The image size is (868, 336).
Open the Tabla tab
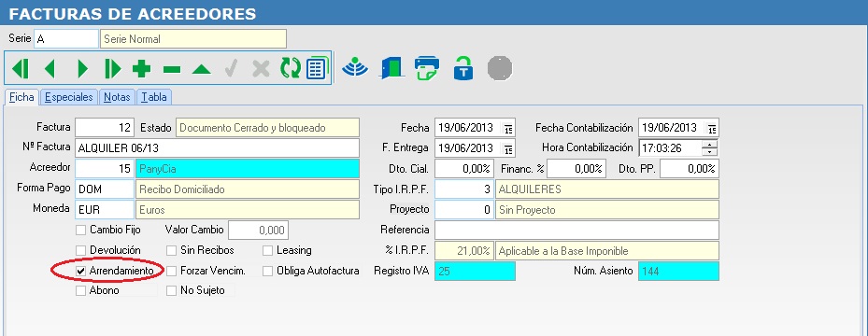(x=154, y=97)
